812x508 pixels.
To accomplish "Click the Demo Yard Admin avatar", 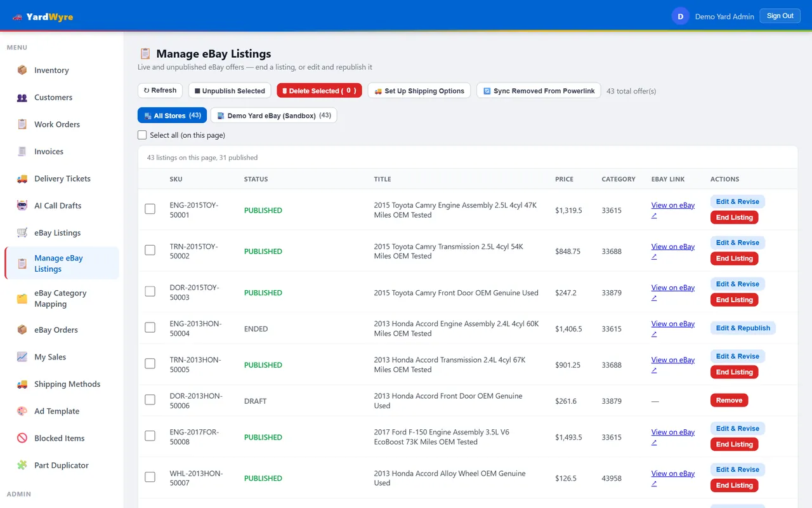I will (x=680, y=17).
